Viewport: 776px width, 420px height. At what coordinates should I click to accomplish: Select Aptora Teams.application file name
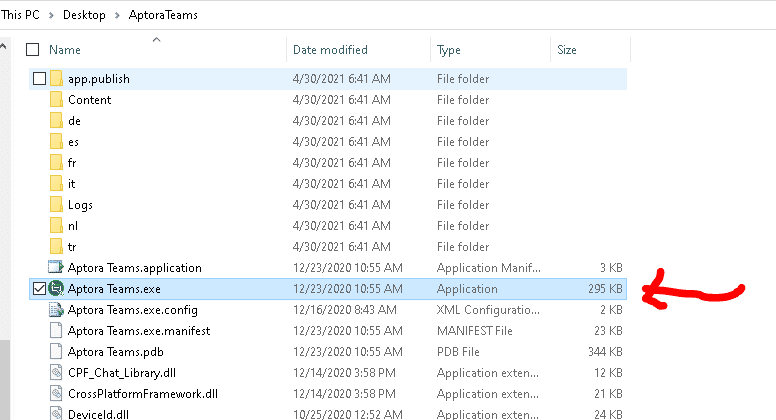(135, 268)
